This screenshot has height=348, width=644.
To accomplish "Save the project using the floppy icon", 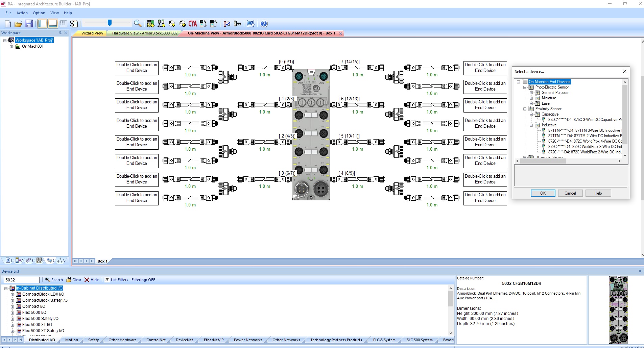I will pyautogui.click(x=29, y=24).
